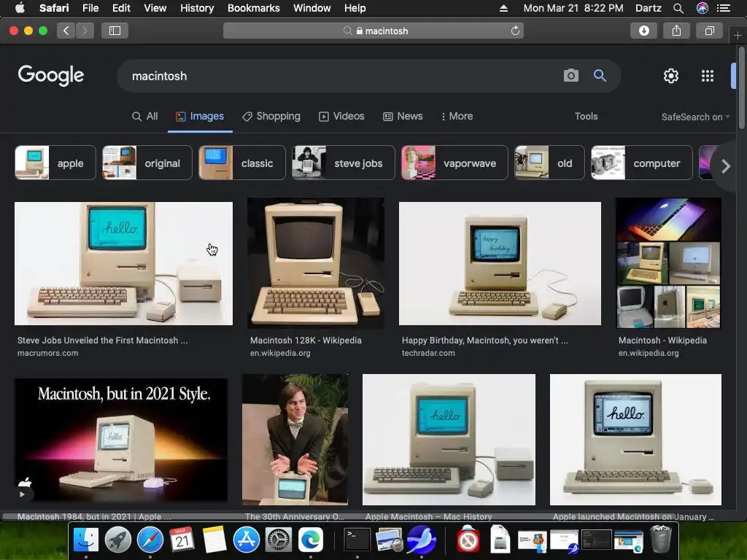747x560 pixels.
Task: Switch to the Shopping tab
Action: pos(271,116)
